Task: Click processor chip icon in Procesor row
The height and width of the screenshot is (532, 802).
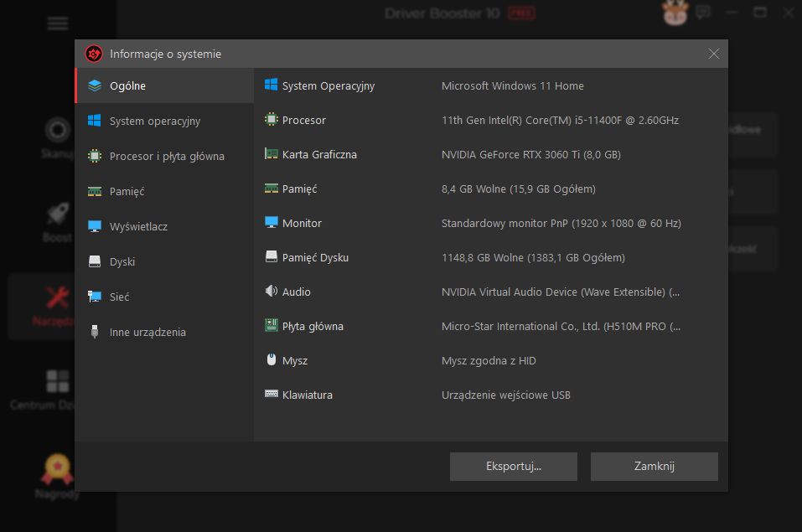Action: [x=271, y=119]
